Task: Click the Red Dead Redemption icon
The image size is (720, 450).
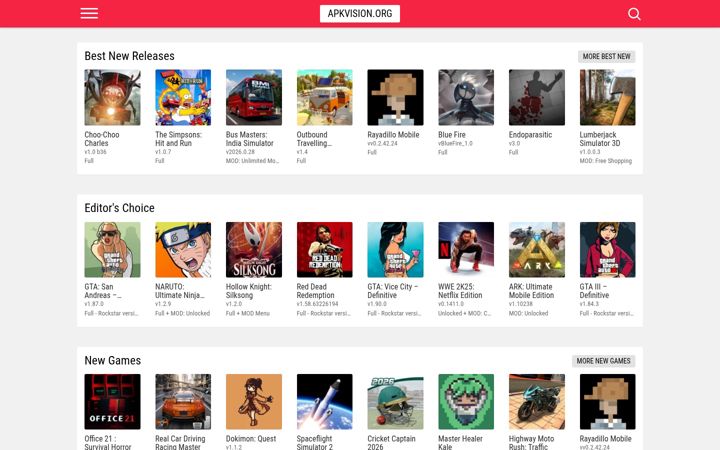Action: [x=325, y=250]
